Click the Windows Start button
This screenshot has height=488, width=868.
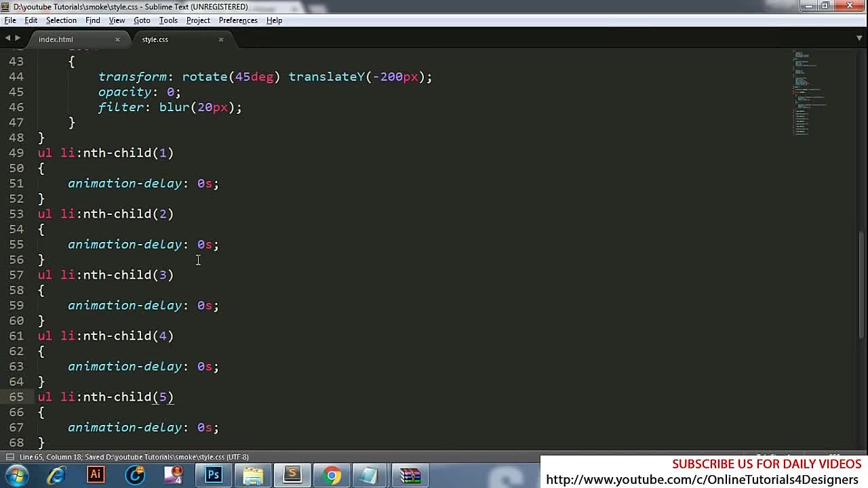point(16,475)
